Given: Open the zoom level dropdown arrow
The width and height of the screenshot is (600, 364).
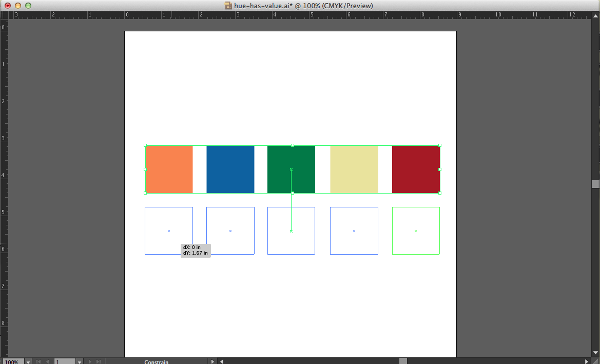Looking at the screenshot, I should (28, 361).
